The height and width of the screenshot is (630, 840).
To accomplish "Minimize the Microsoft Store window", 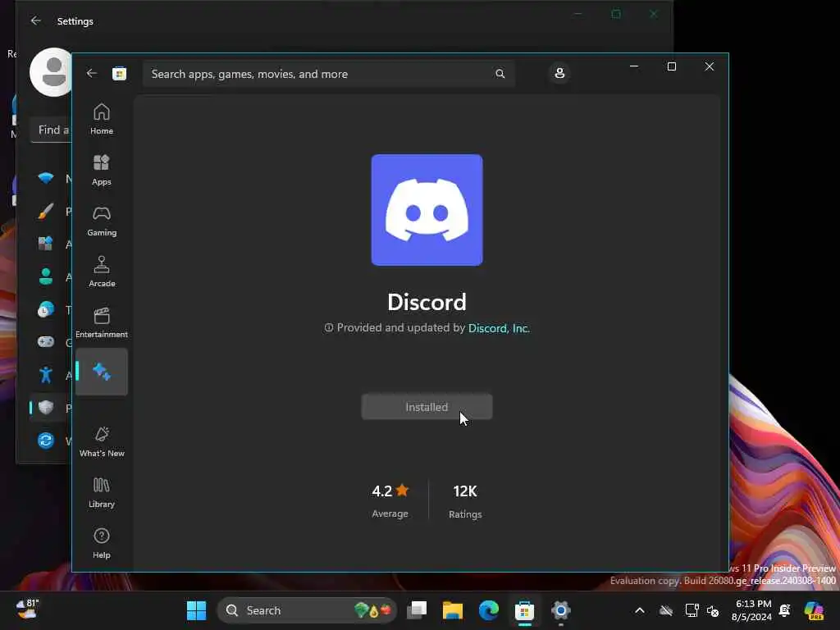I will click(x=634, y=66).
